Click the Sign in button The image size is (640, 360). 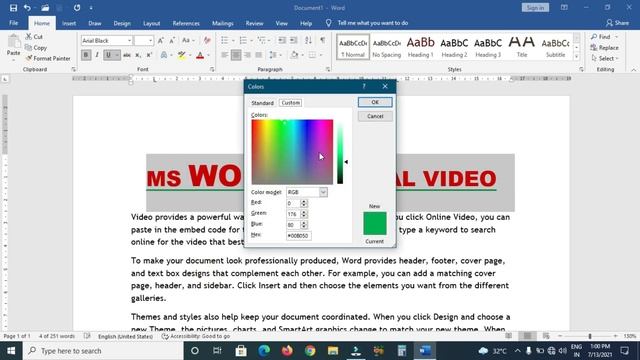(535, 8)
